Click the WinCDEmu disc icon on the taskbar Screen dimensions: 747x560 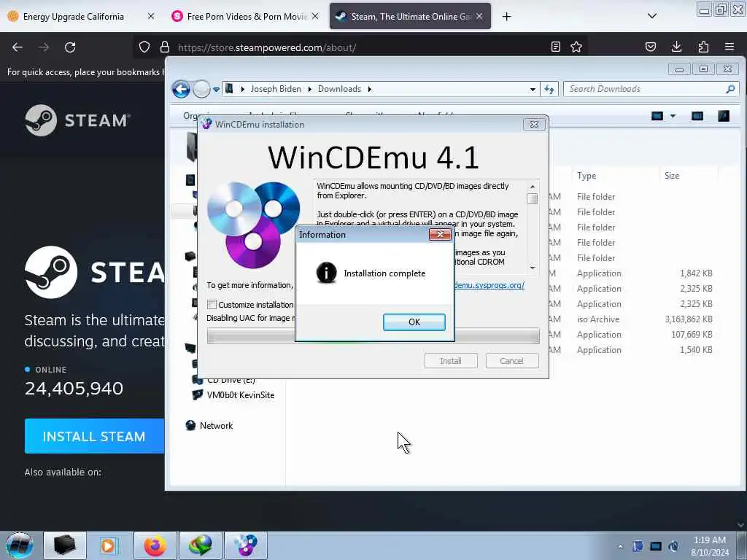pos(245,545)
